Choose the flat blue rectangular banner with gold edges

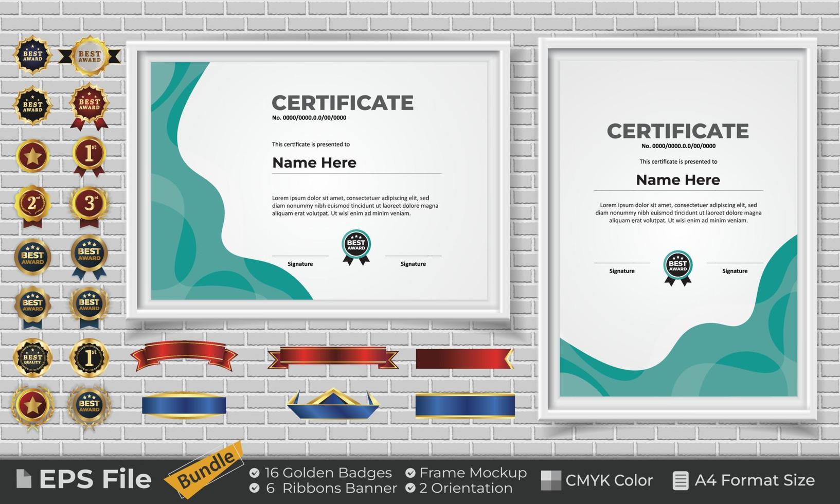point(465,405)
